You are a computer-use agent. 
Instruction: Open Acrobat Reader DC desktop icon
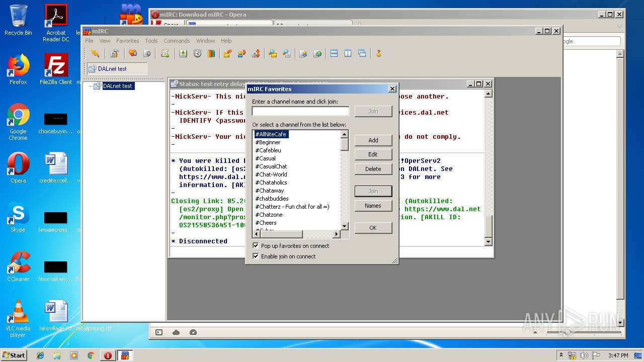(x=56, y=23)
